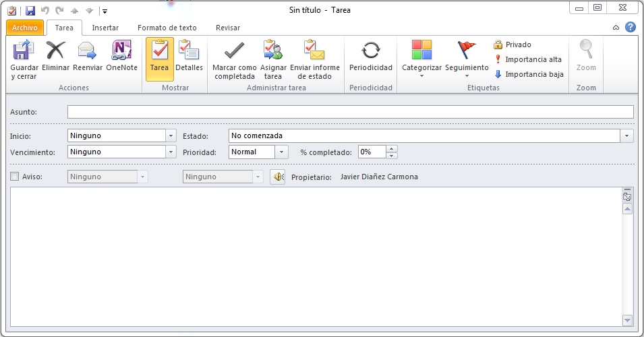Decrease % completado value
This screenshot has height=337, width=644.
[392, 156]
